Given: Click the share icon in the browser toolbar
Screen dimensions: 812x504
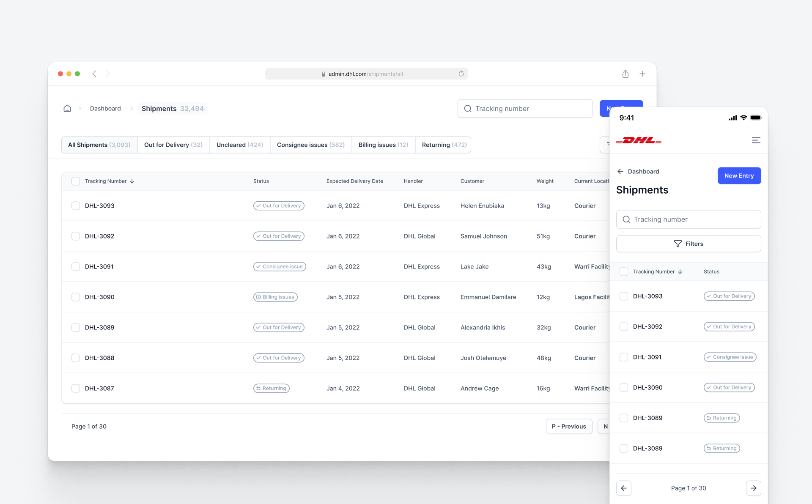Looking at the screenshot, I should click(x=625, y=74).
